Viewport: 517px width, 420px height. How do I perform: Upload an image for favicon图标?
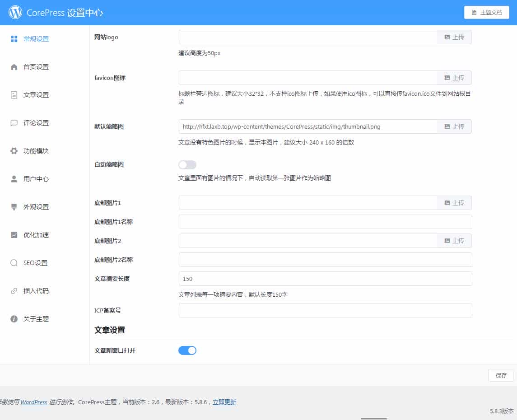pyautogui.click(x=454, y=78)
